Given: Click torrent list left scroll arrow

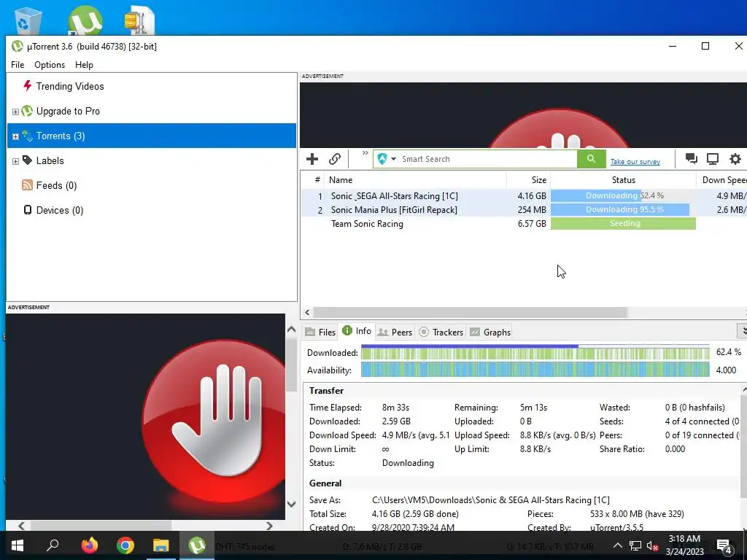Looking at the screenshot, I should (x=307, y=312).
